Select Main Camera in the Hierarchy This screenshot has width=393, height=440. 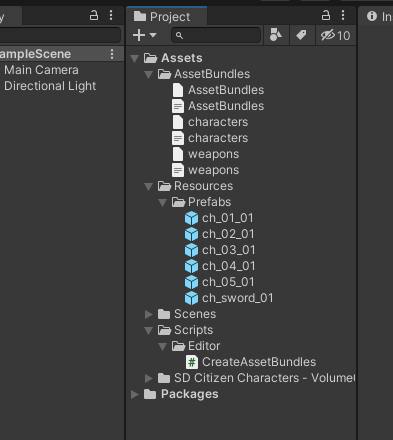tap(41, 70)
